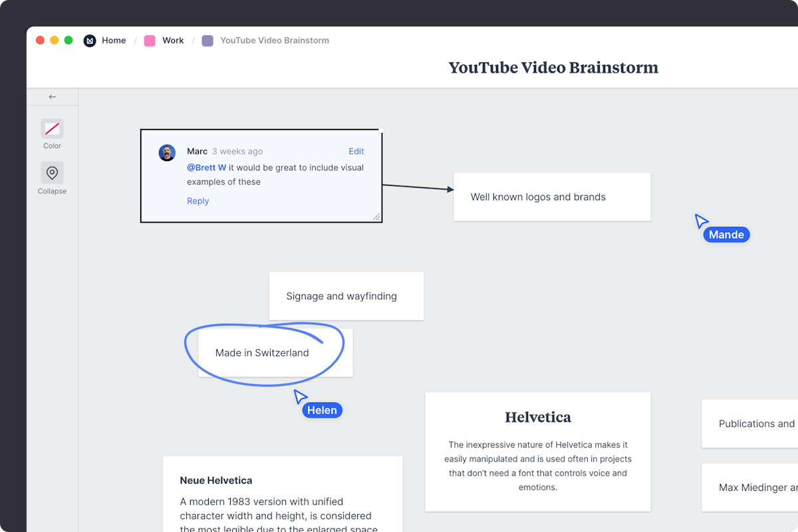Open the @Brett W mention link
Viewport: 798px width, 532px height.
click(x=206, y=167)
